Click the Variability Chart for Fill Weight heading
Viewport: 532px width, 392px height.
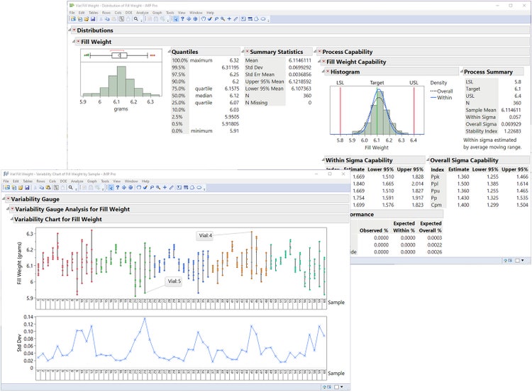point(58,220)
